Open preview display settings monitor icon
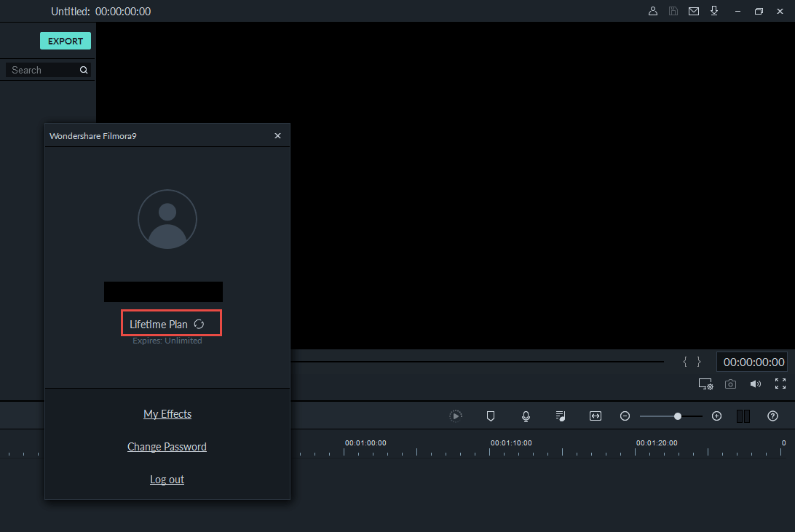The height and width of the screenshot is (532, 795). (x=705, y=384)
